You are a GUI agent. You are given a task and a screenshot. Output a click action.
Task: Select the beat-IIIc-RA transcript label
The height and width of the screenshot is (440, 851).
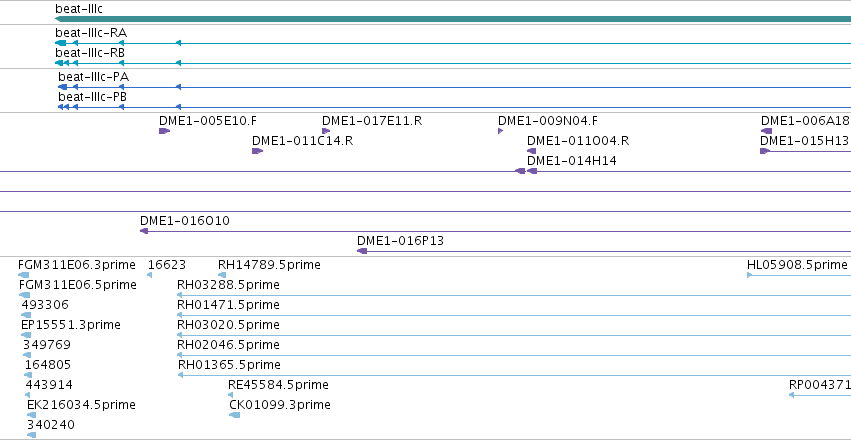coord(91,33)
